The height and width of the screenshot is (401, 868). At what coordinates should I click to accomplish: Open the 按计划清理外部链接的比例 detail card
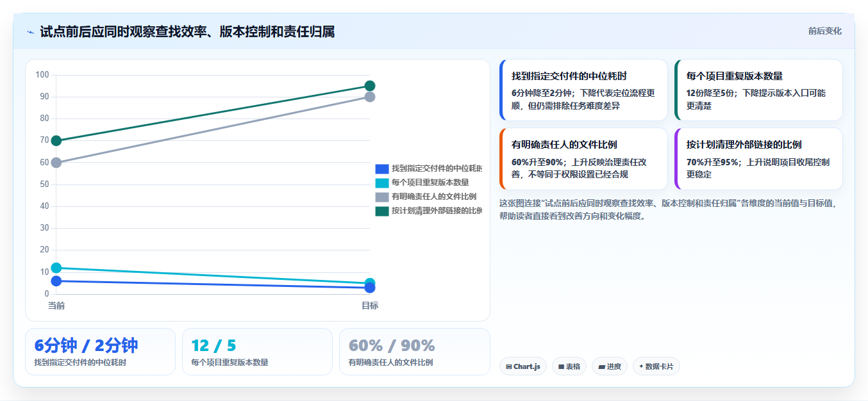tap(758, 159)
